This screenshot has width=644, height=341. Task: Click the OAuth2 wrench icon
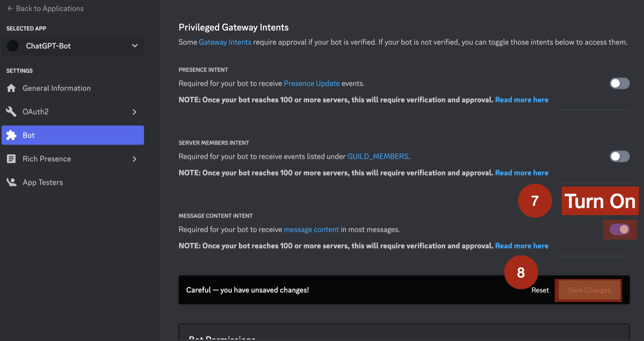[11, 111]
